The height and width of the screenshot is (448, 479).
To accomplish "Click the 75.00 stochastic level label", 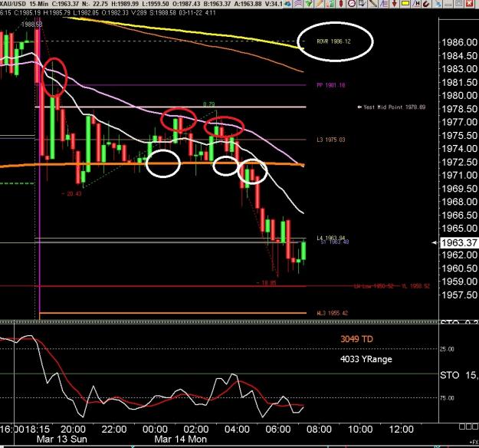I will [x=447, y=398].
